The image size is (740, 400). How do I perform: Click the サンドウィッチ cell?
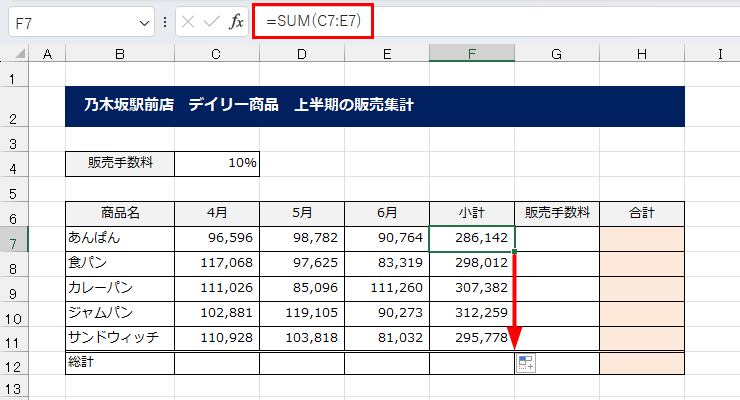120,339
